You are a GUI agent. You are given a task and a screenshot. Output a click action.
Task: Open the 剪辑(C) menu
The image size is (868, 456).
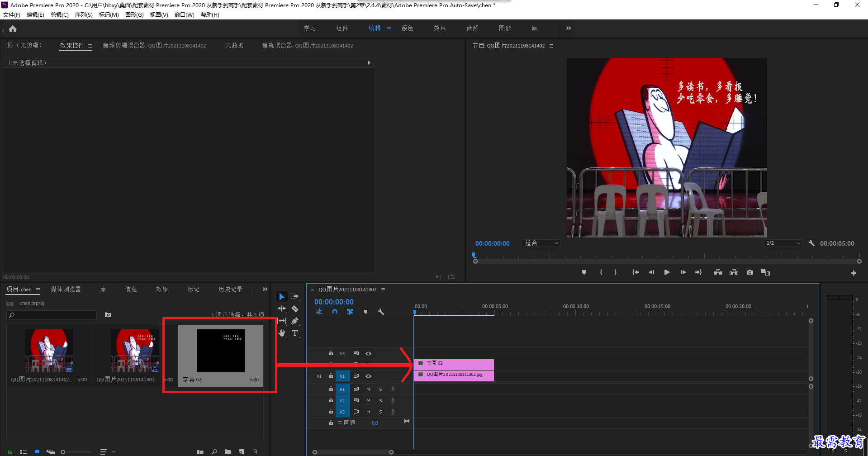point(59,15)
